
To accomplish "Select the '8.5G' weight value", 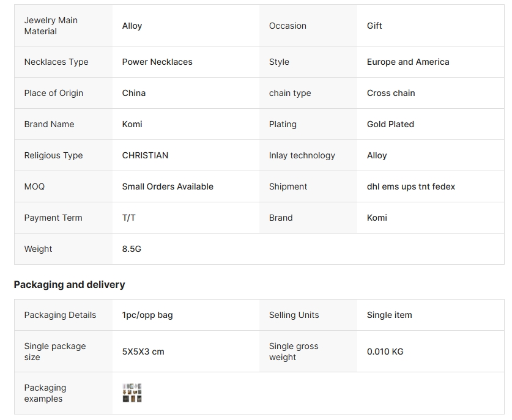I will pyautogui.click(x=132, y=249).
